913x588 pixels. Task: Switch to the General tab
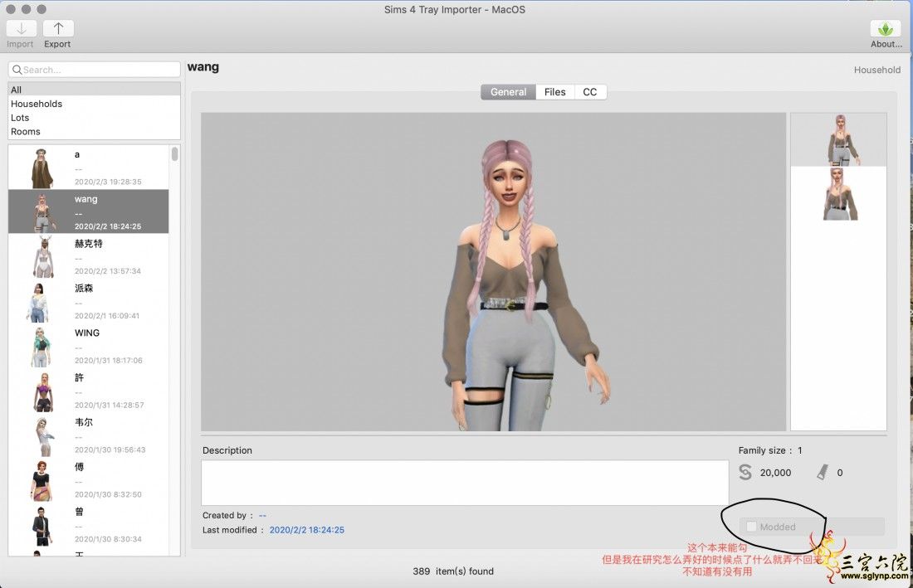[508, 92]
